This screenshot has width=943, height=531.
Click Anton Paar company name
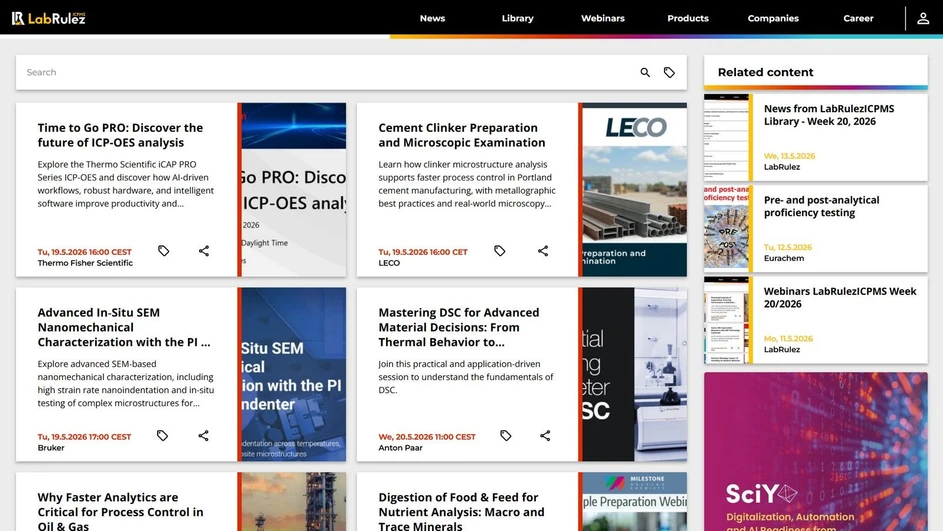tap(401, 447)
